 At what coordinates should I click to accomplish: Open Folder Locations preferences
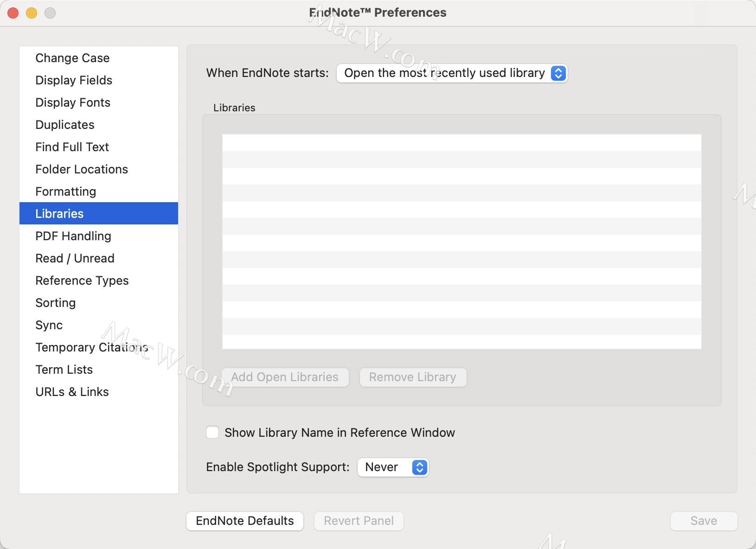click(99, 169)
